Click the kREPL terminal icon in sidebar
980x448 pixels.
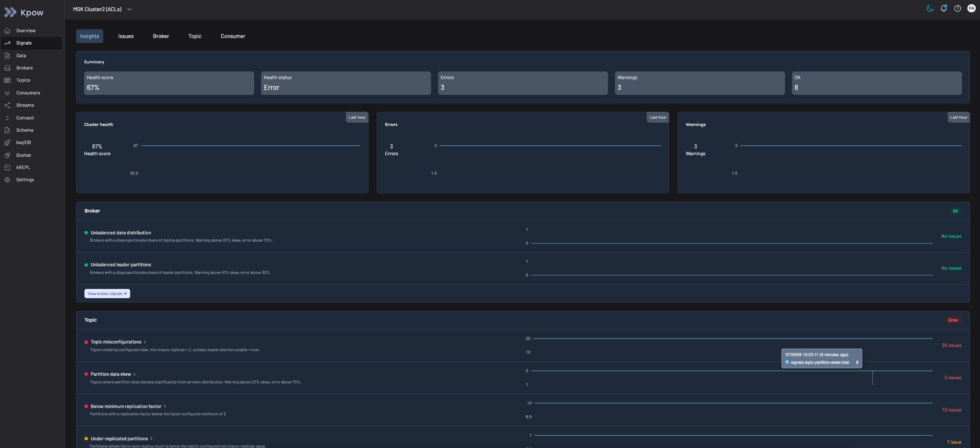tap(7, 168)
